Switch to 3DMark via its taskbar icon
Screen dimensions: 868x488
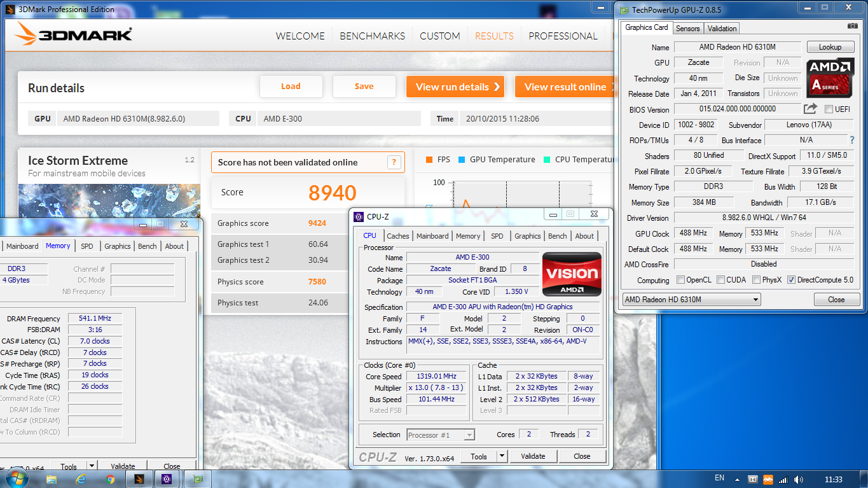tap(139, 479)
